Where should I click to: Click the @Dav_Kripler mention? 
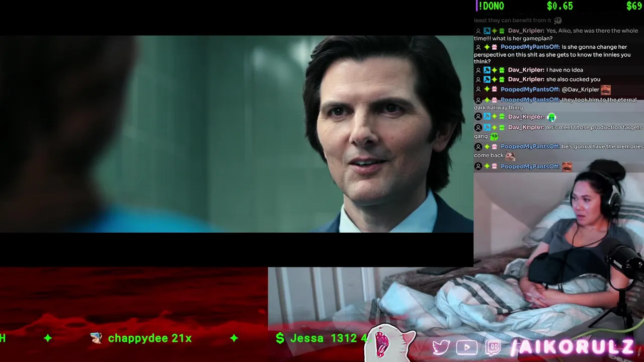580,89
